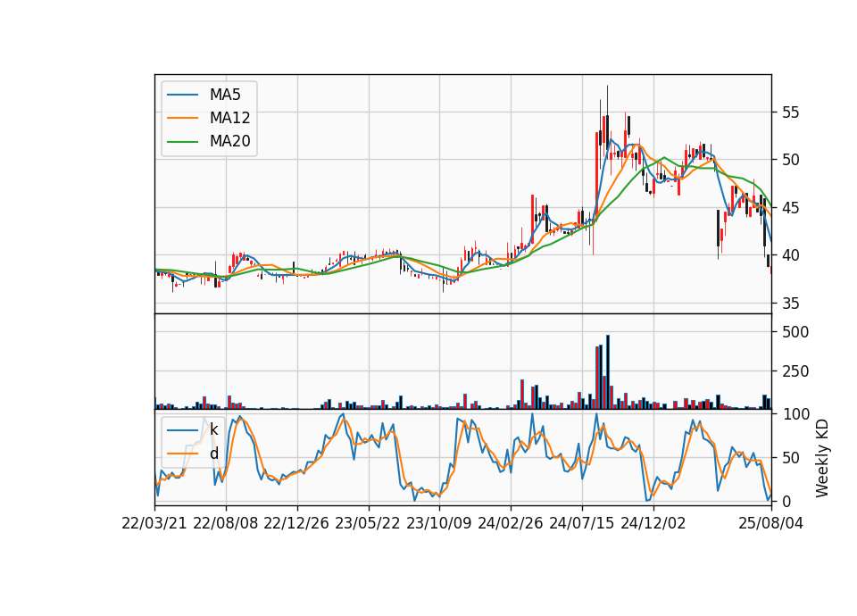
Task: Click the 500 volume axis label
Action: click(x=795, y=332)
